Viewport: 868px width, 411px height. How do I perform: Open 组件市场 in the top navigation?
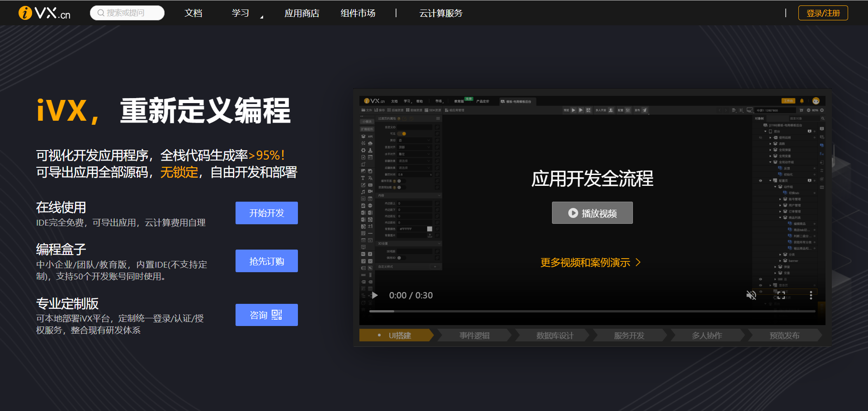358,13
